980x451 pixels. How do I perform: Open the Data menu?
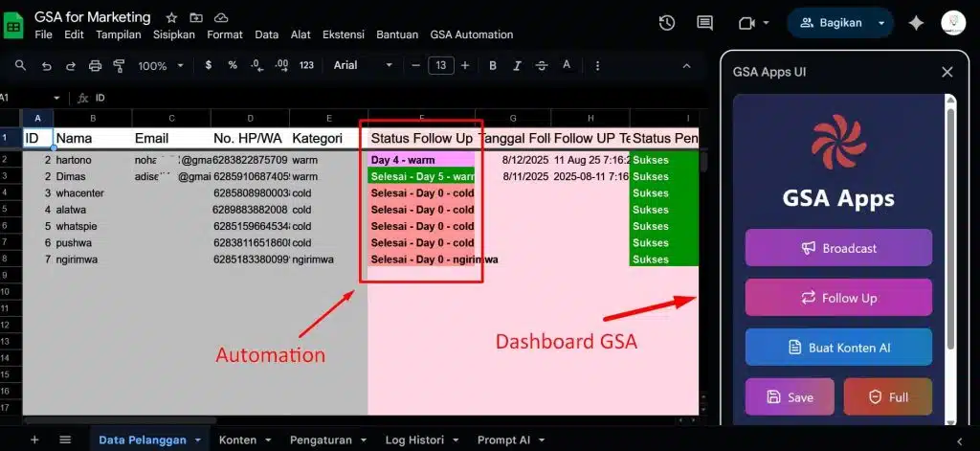266,35
